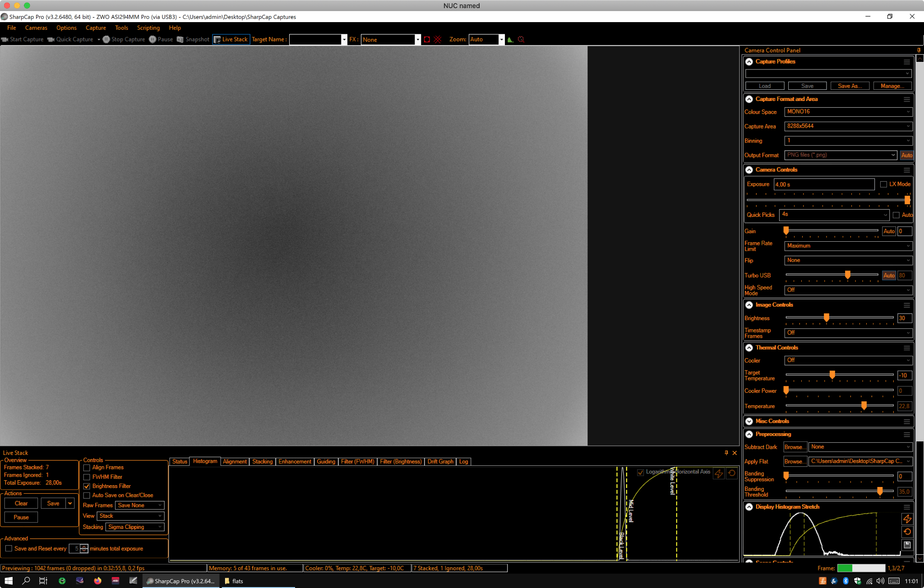Viewport: 924px width, 588px height.
Task: Click the Pause icon in the top toolbar
Action: coord(152,40)
